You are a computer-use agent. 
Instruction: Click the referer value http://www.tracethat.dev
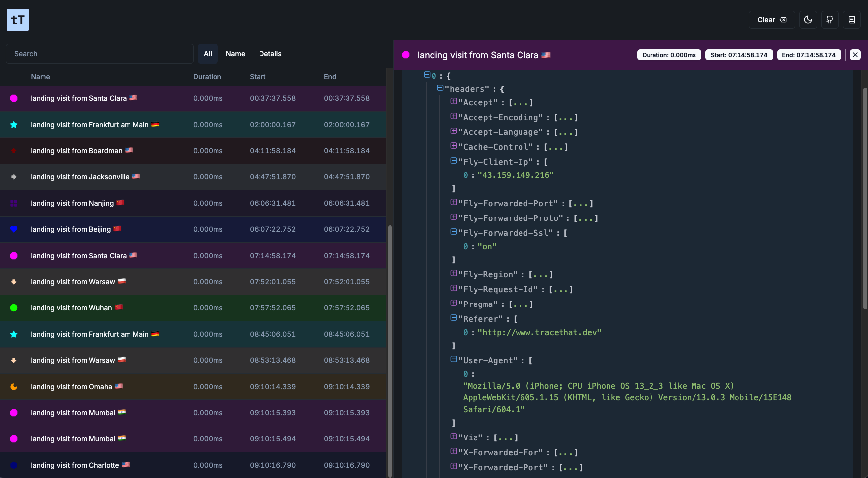539,332
